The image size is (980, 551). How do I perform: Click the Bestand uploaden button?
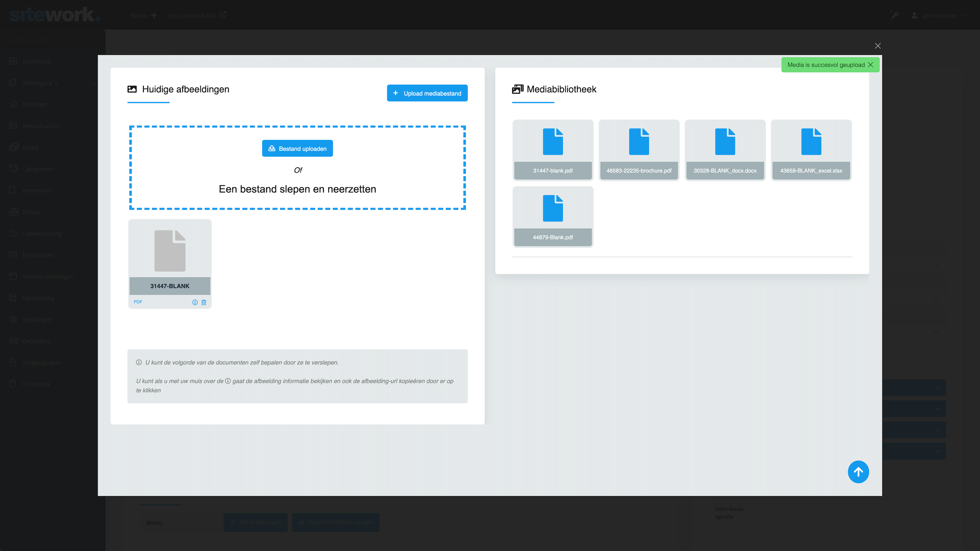pyautogui.click(x=297, y=149)
